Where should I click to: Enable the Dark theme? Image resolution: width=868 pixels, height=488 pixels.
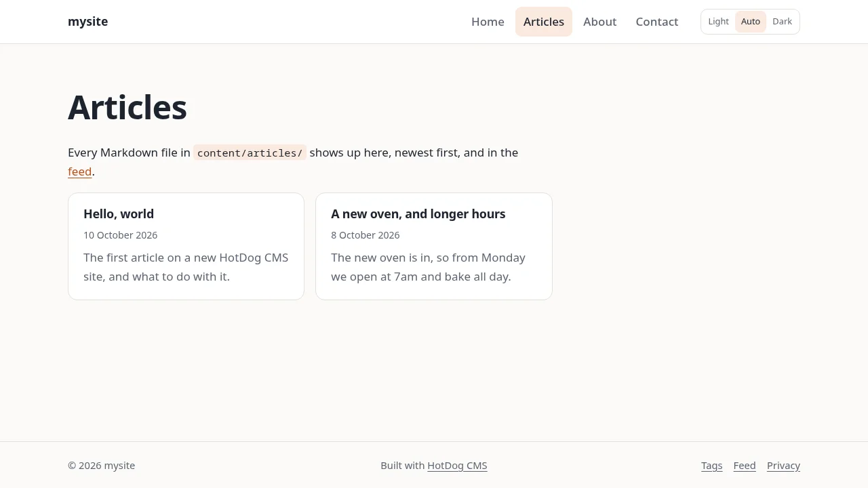pyautogui.click(x=782, y=22)
